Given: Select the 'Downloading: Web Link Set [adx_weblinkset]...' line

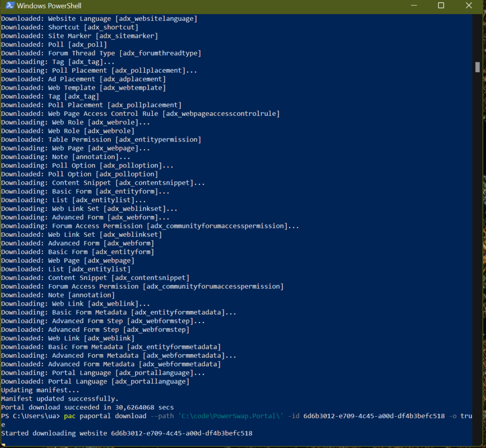Looking at the screenshot, I should [89, 209].
